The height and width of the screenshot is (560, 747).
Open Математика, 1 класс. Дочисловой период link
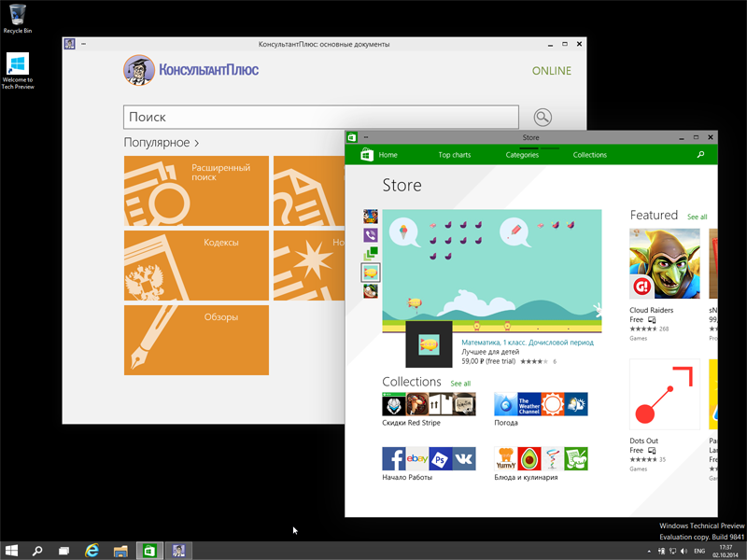click(528, 343)
